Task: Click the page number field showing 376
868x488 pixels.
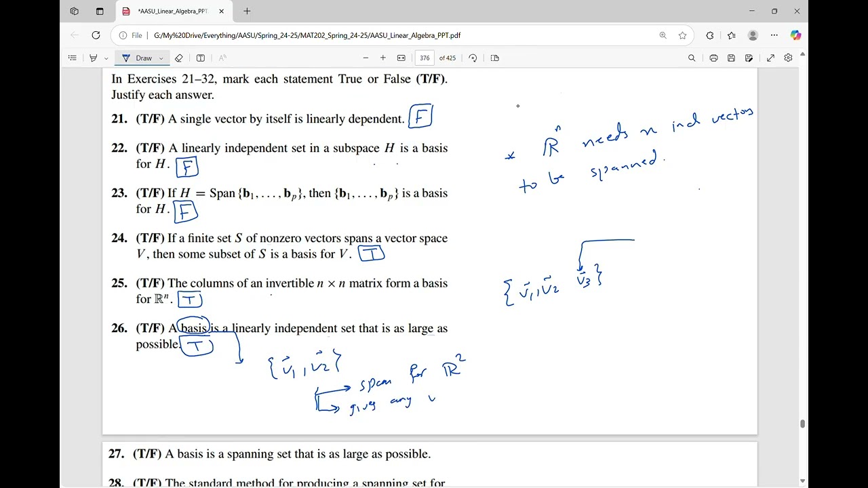Action: (425, 58)
